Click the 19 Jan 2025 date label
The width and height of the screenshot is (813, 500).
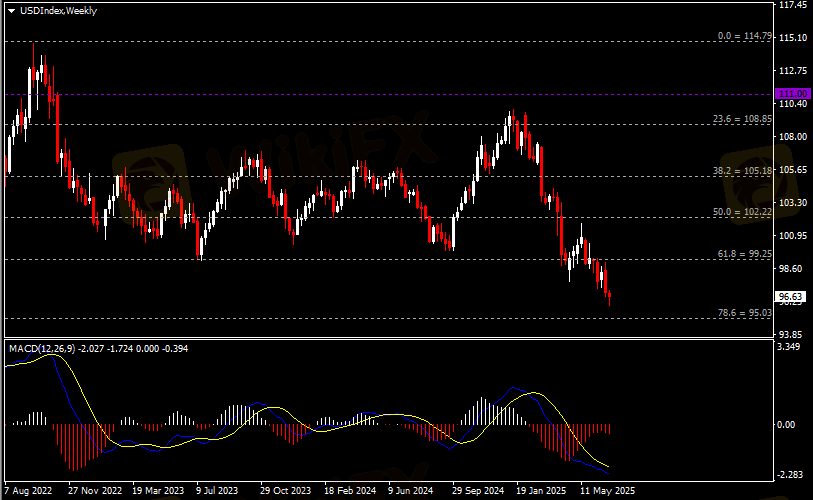pos(541,491)
